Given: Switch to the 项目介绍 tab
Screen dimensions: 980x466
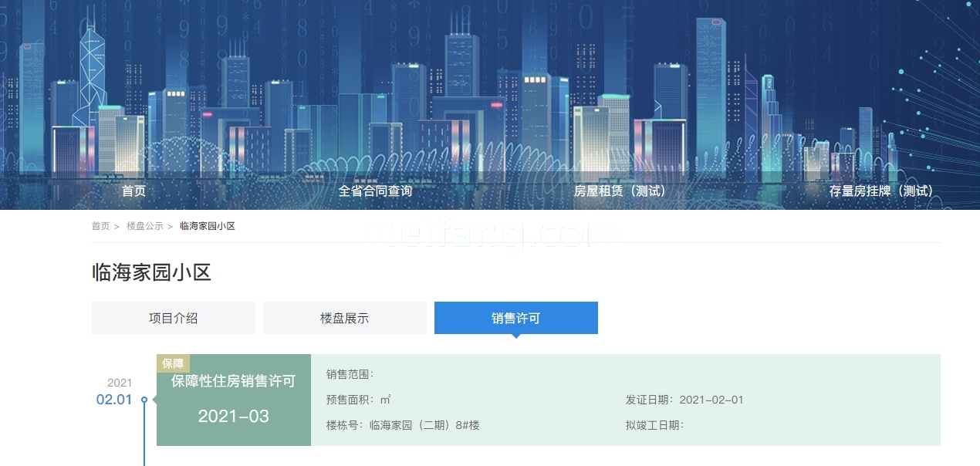Looking at the screenshot, I should pos(174,318).
